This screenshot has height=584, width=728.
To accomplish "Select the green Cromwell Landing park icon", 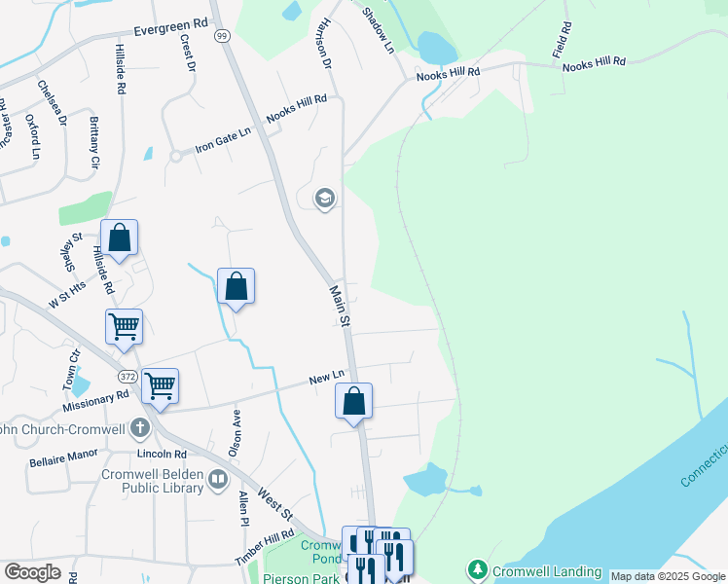I will (477, 568).
